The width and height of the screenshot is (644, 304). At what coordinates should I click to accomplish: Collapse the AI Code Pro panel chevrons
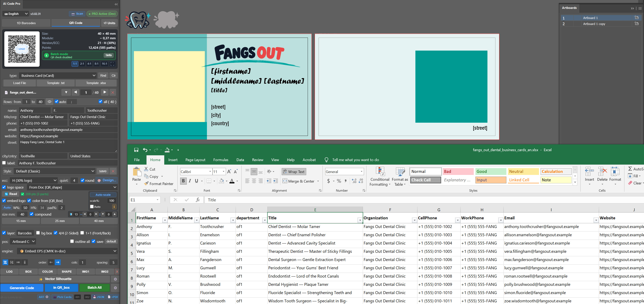pyautogui.click(x=116, y=4)
